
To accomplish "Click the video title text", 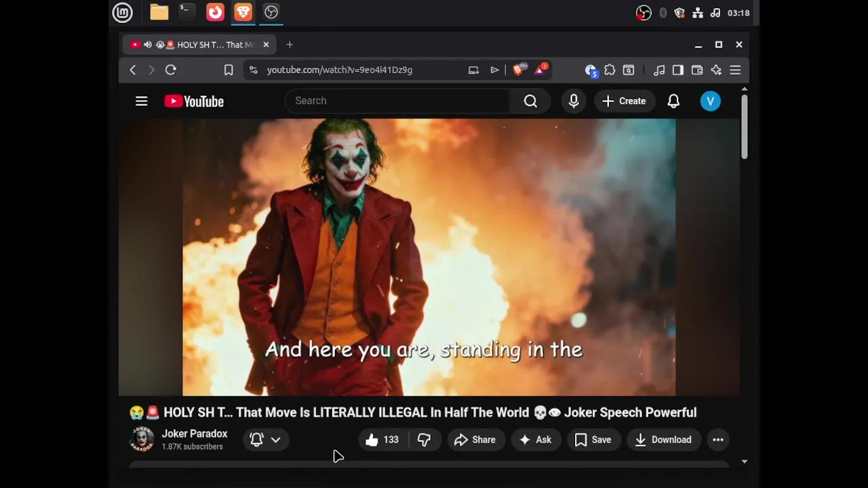I will coord(413,413).
